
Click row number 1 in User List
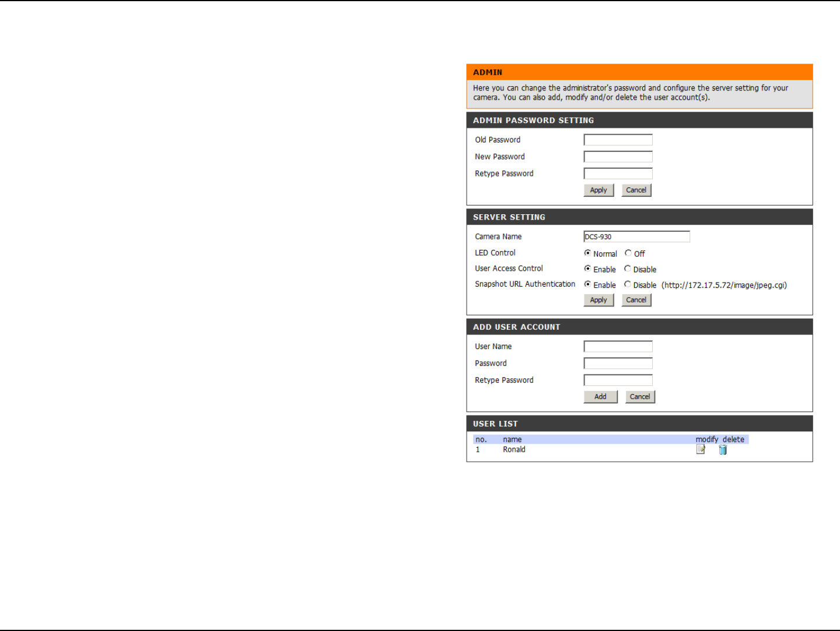[x=478, y=449]
